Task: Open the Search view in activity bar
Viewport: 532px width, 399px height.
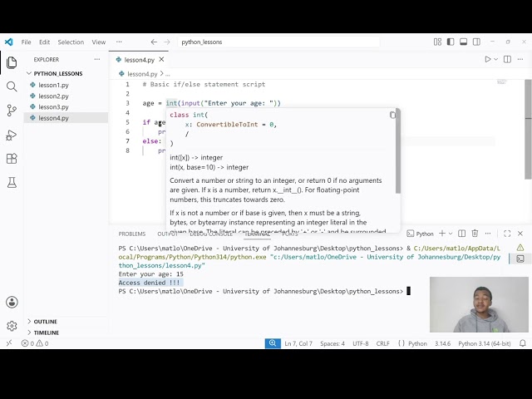Action: pyautogui.click(x=12, y=86)
